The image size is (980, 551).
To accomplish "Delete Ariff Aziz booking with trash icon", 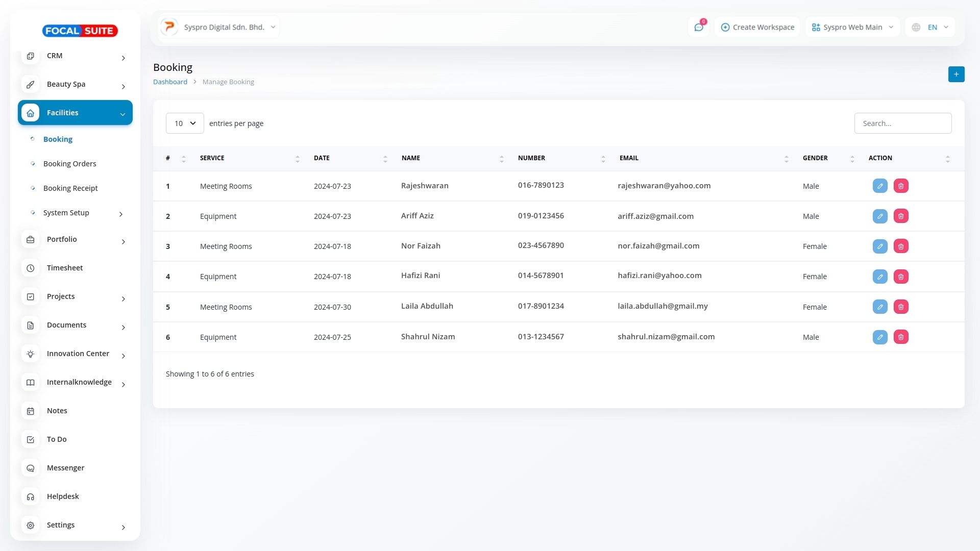I will (901, 216).
